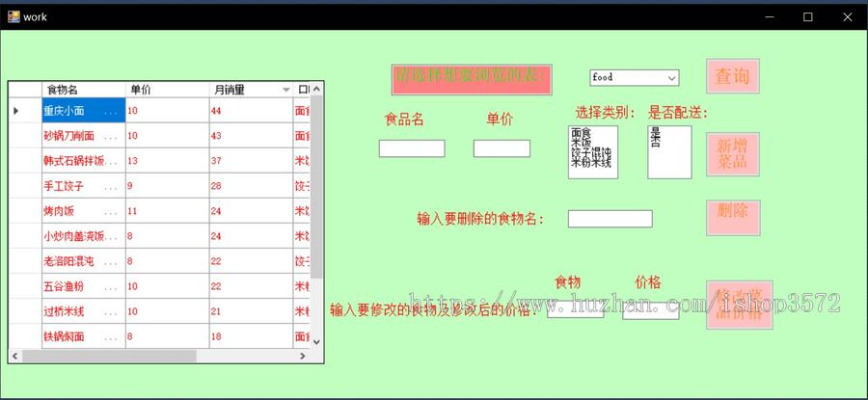Click the 月销量 sort arrow indicator
The width and height of the screenshot is (868, 400).
pyautogui.click(x=286, y=90)
